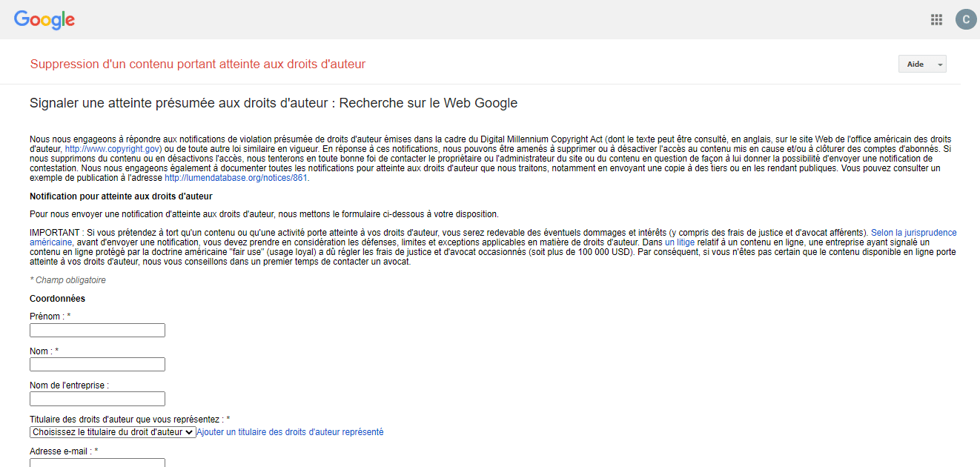Viewport: 980px width, 467px height.
Task: Go to Google homepage via logo
Action: 44,20
